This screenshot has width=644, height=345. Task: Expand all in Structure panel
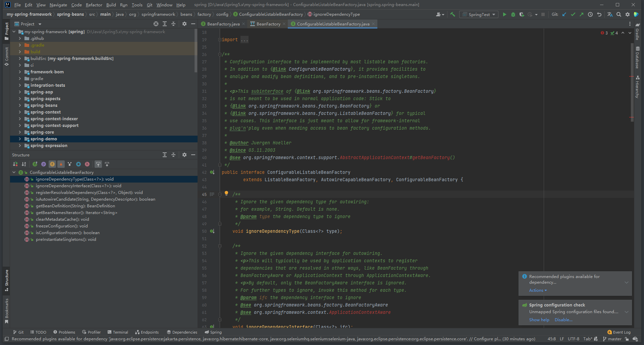(165, 155)
